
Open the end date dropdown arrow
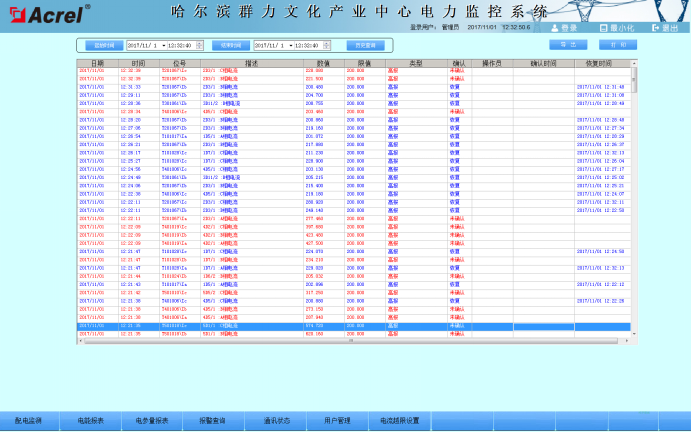click(x=291, y=45)
